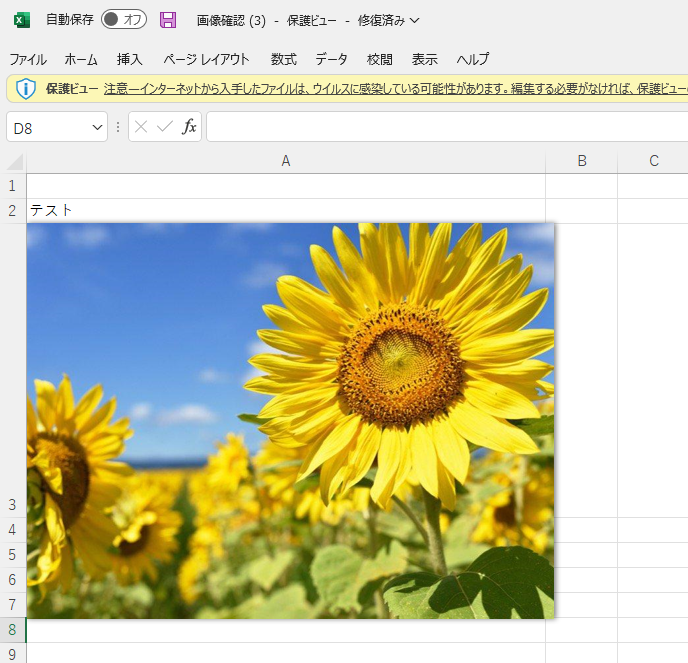Click cell A2 containing テスト
Screen dimensions: 688x663
click(x=286, y=211)
